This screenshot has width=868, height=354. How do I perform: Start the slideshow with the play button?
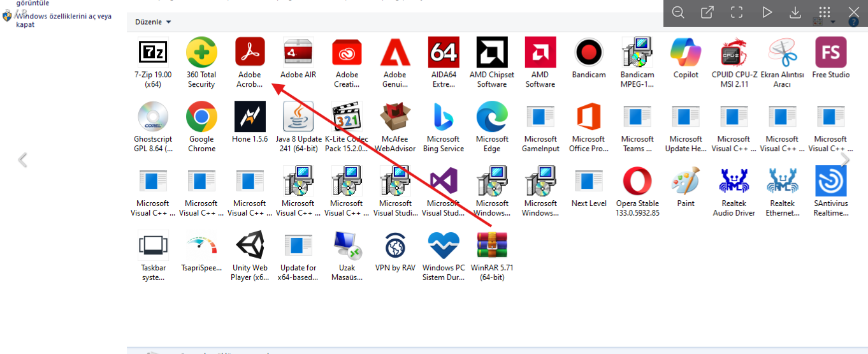click(x=767, y=12)
